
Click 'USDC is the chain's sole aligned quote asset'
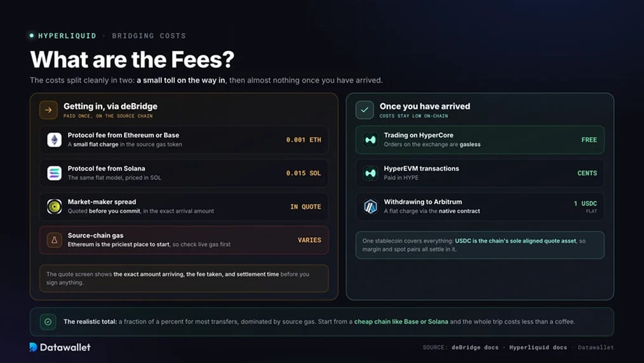click(x=516, y=241)
